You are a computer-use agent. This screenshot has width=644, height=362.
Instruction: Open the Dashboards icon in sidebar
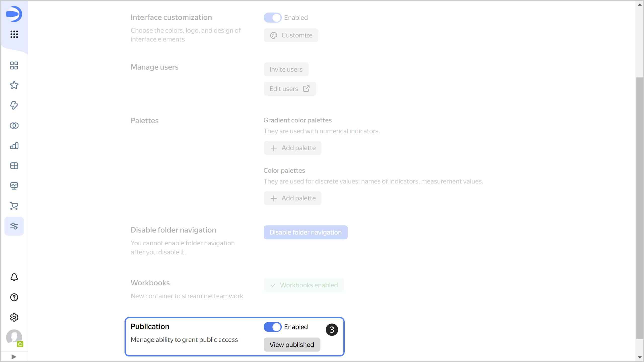tap(14, 166)
